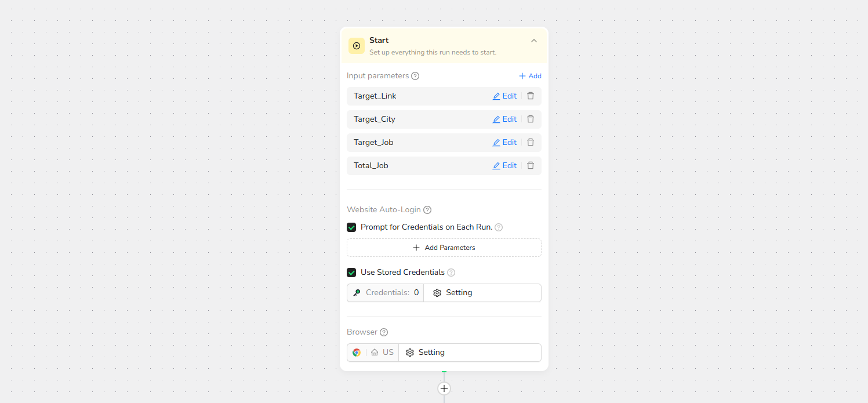Image resolution: width=868 pixels, height=403 pixels.
Task: Click the plus circle to add next step
Action: (x=444, y=389)
